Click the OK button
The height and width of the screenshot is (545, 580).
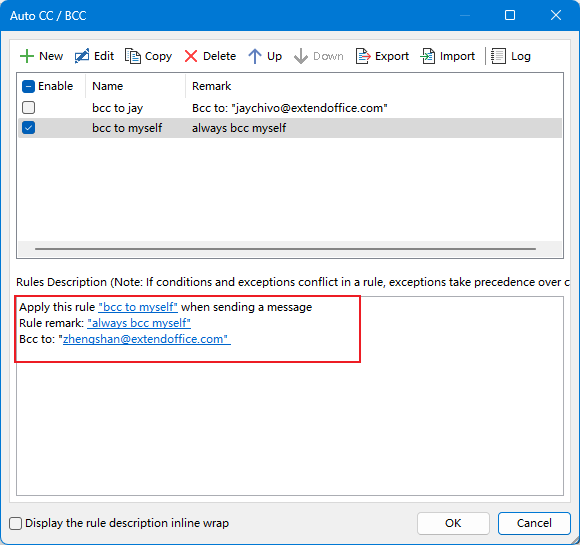tap(453, 523)
